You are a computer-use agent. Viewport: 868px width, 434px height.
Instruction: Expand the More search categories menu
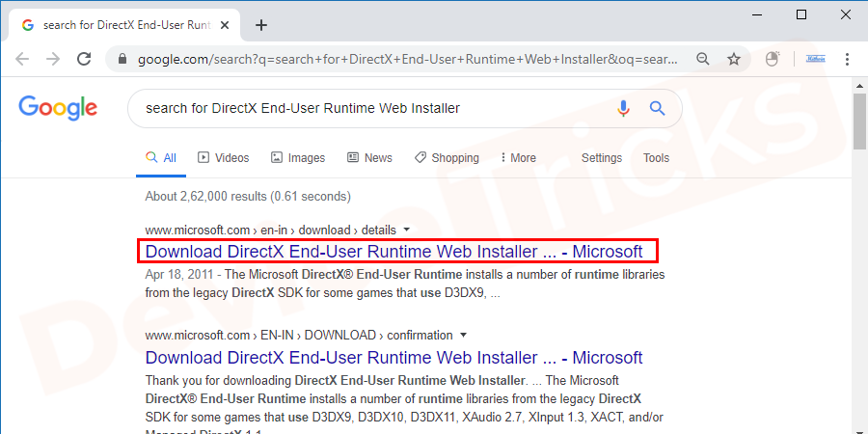[x=518, y=158]
